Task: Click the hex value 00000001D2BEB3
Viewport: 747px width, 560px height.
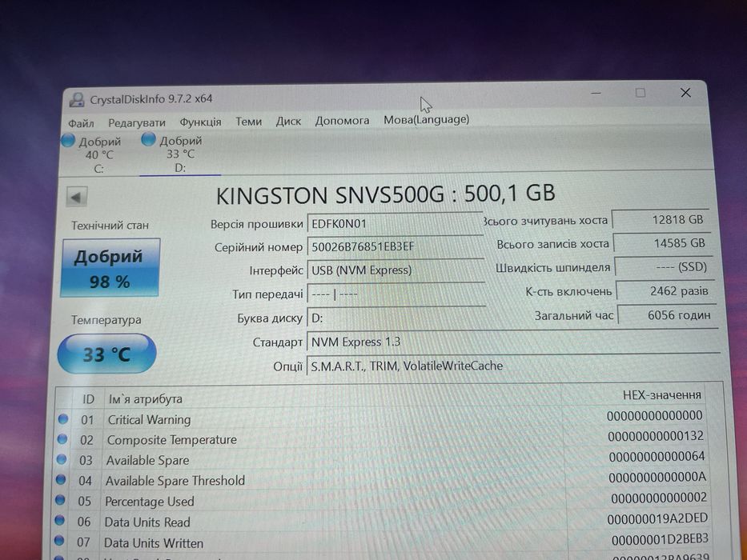Action: (x=660, y=539)
